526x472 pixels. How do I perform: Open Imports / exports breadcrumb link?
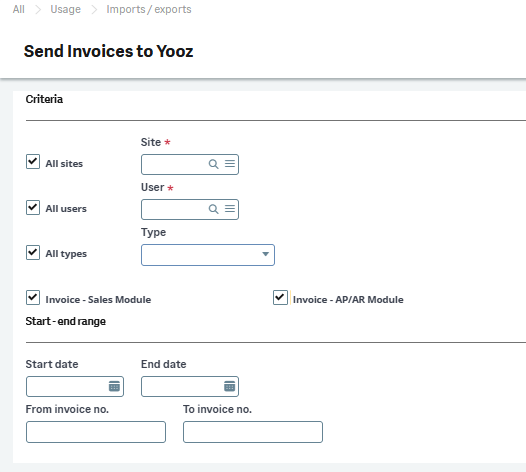(149, 9)
